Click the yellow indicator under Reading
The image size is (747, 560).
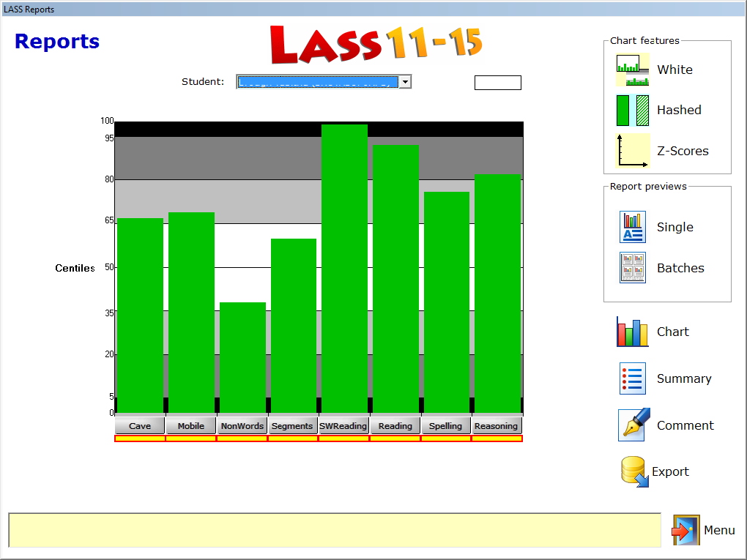(x=395, y=438)
